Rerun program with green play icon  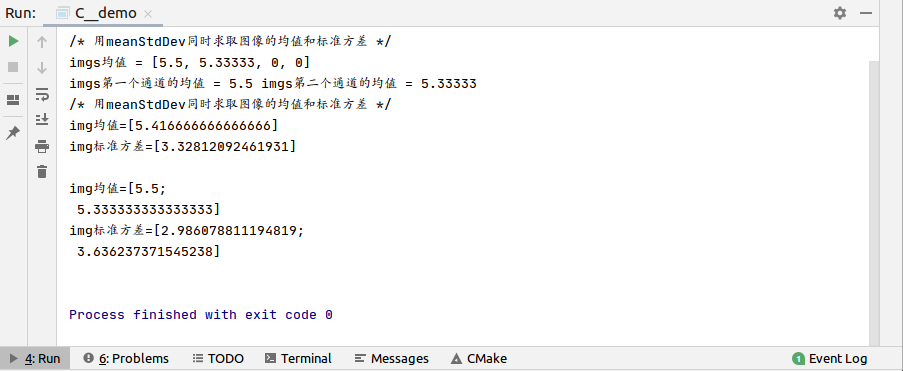click(x=13, y=41)
